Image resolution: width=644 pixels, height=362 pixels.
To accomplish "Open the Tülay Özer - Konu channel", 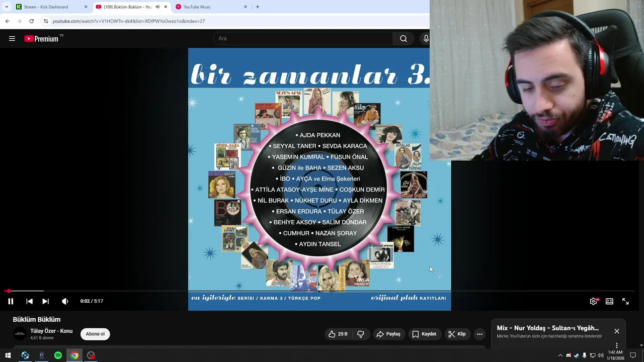I will click(51, 331).
